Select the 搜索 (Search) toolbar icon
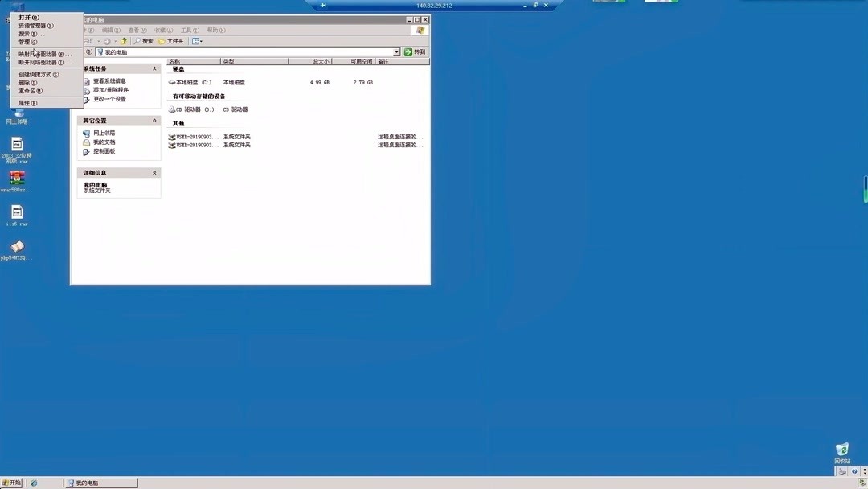Image resolution: width=868 pixels, height=489 pixels. coord(143,40)
